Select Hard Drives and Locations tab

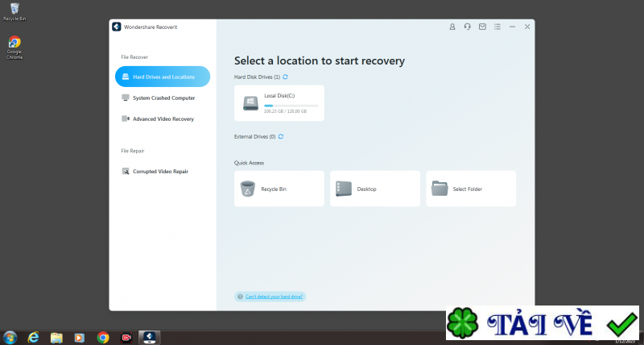[x=163, y=77]
